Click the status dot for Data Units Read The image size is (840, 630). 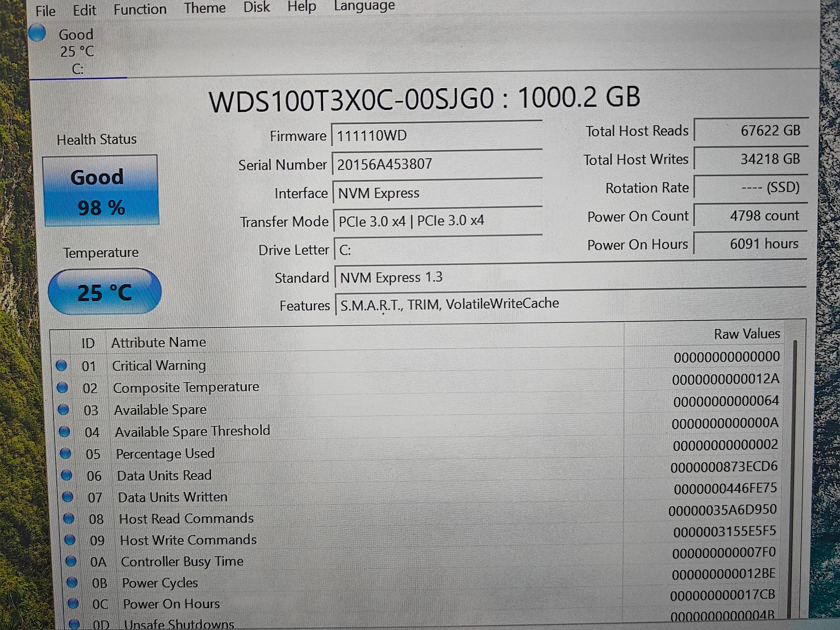66,475
